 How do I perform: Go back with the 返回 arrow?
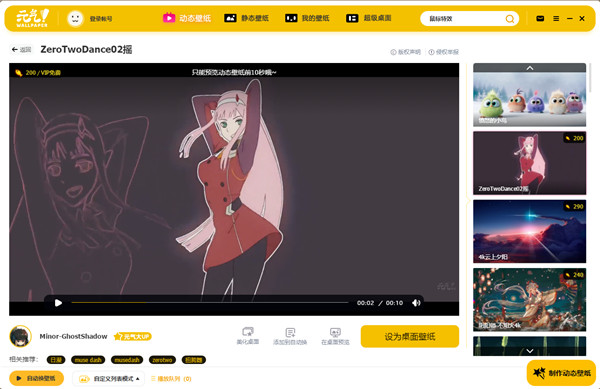[21, 49]
